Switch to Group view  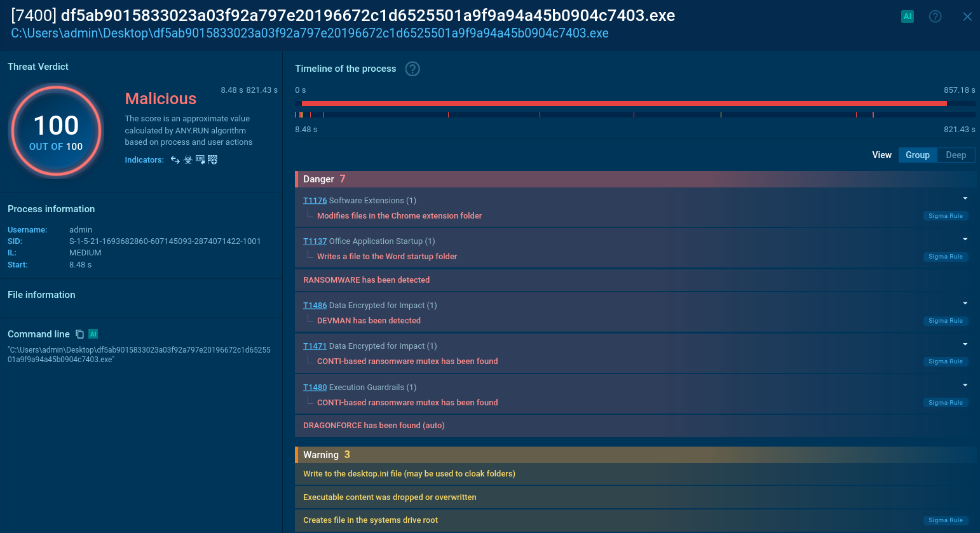pyautogui.click(x=918, y=155)
